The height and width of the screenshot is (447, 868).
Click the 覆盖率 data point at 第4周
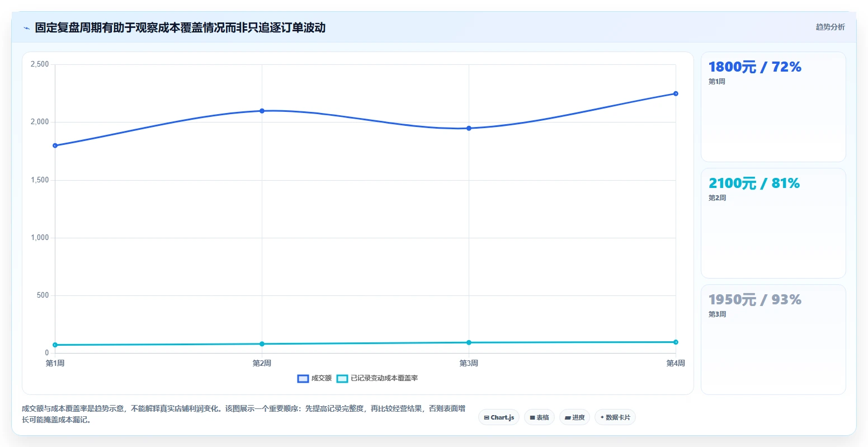click(x=676, y=342)
